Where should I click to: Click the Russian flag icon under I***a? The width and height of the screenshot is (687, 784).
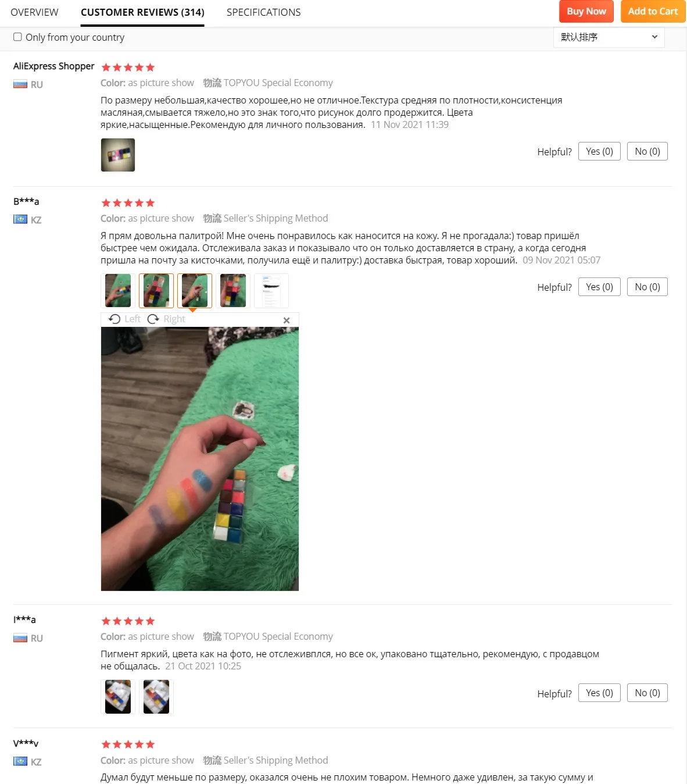point(20,638)
